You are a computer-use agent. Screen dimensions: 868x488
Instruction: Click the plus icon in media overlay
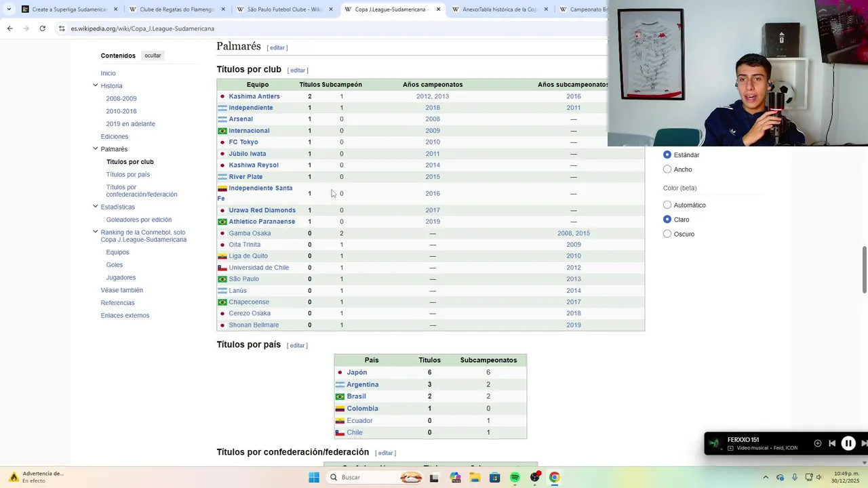817,443
